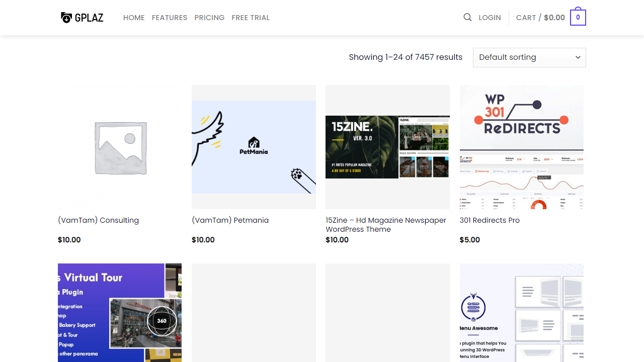The width and height of the screenshot is (644, 362).
Task: Click the LOGIN link
Action: tap(490, 18)
